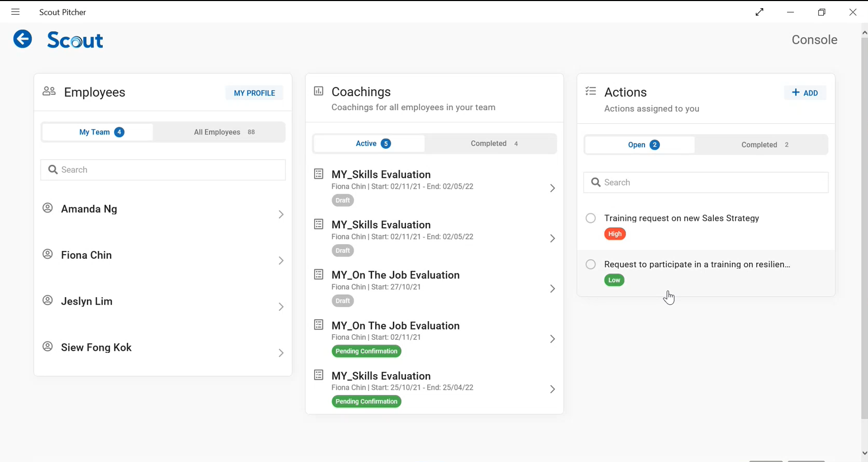Click the expand-window diagonal arrow icon
868x462 pixels.
point(759,12)
